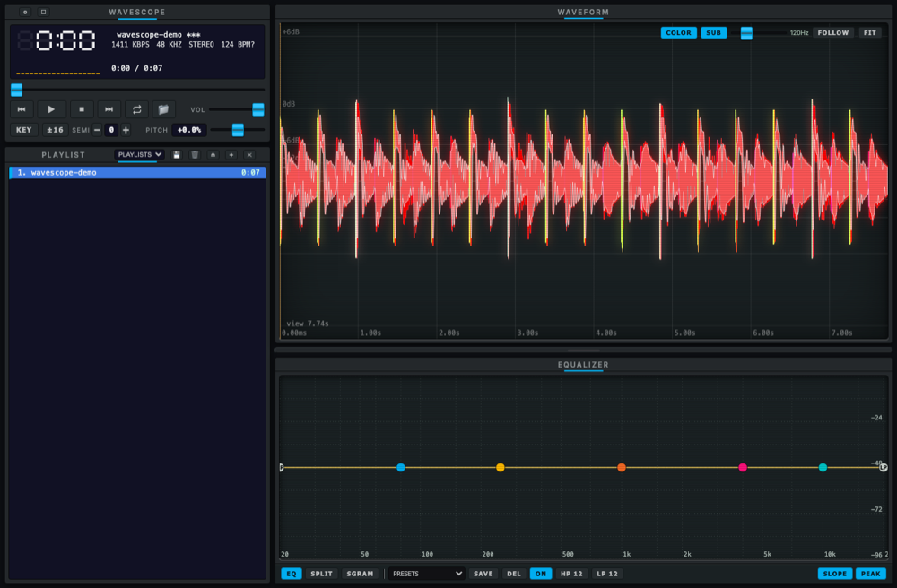The width and height of the screenshot is (897, 588).
Task: Turn the equalizer ON button off
Action: coord(541,574)
